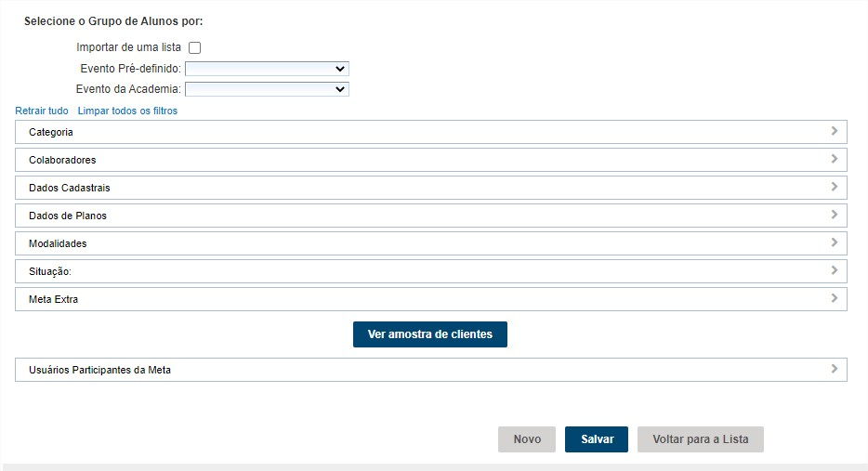Click the chevron icon on Categoria row
The width and height of the screenshot is (868, 471).
click(835, 132)
